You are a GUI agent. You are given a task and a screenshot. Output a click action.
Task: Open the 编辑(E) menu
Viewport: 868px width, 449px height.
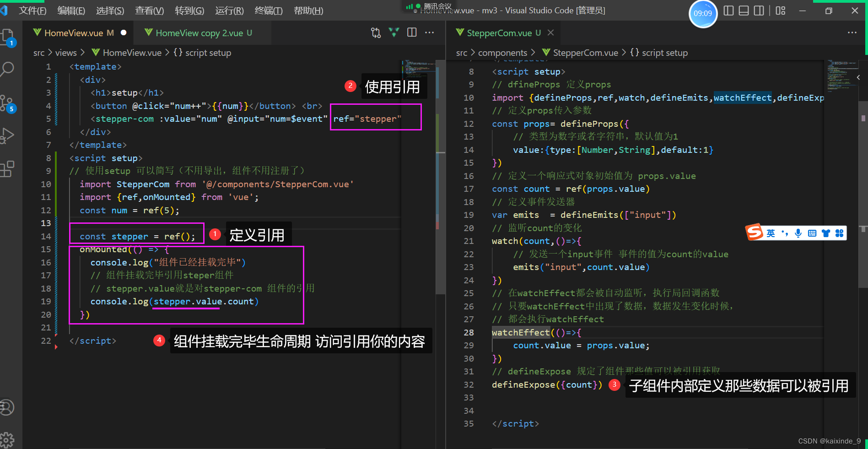pyautogui.click(x=71, y=11)
